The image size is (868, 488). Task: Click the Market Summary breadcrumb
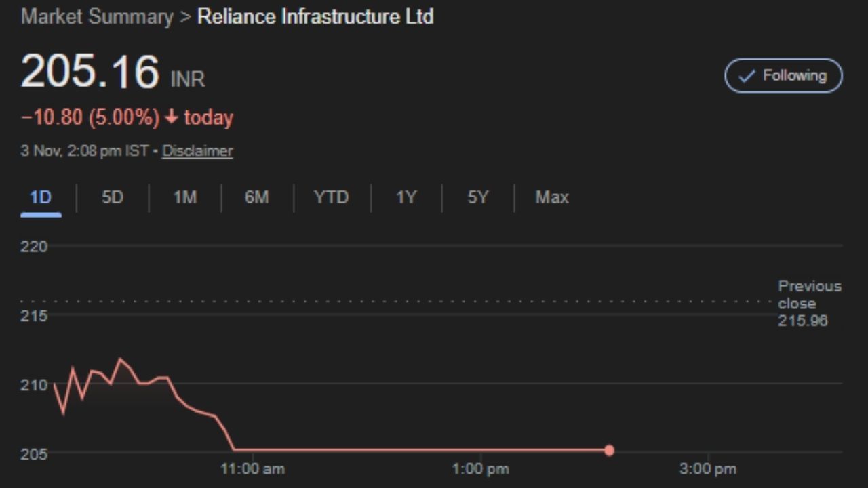(x=97, y=17)
